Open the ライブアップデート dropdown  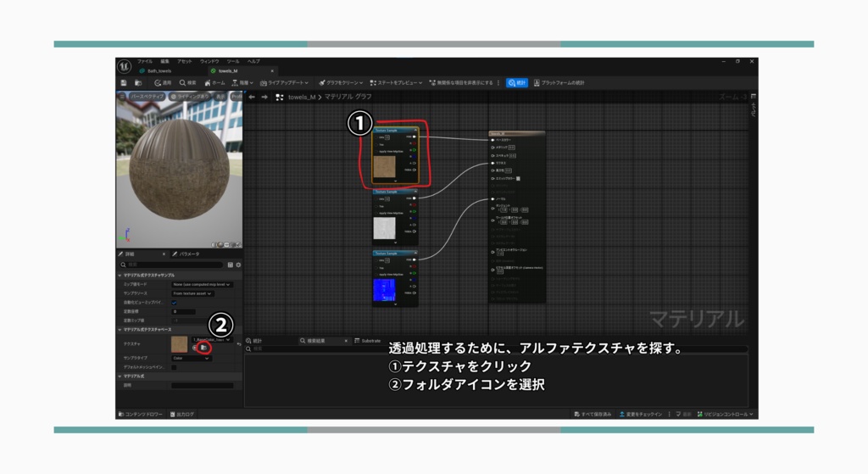(284, 82)
